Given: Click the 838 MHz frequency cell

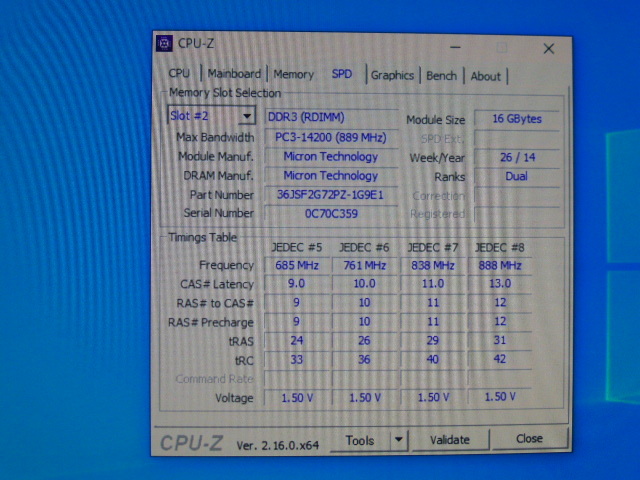Looking at the screenshot, I should coord(433,265).
